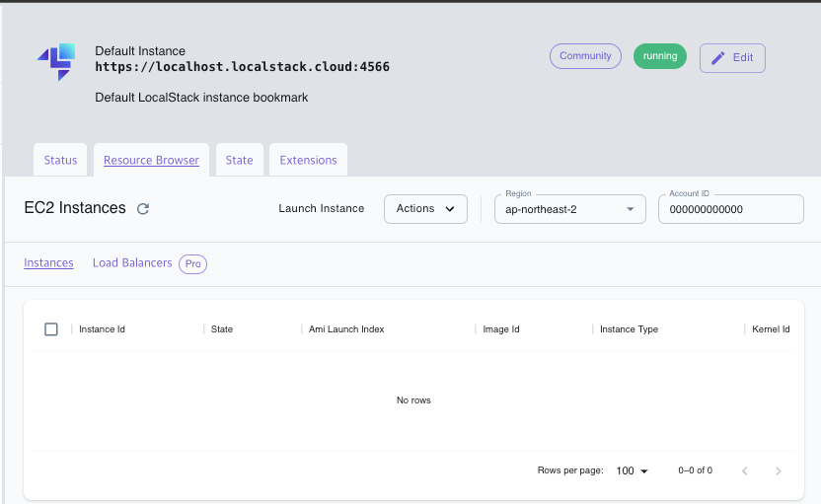This screenshot has height=504, width=821.
Task: Open the Region ap-northeast-2 dropdown
Action: click(570, 209)
